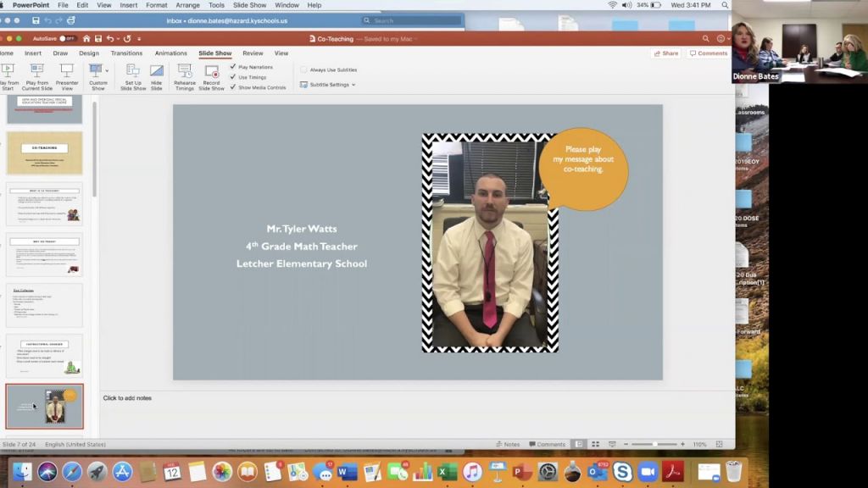Click the Share button
Image resolution: width=868 pixels, height=488 pixels.
[x=665, y=53]
